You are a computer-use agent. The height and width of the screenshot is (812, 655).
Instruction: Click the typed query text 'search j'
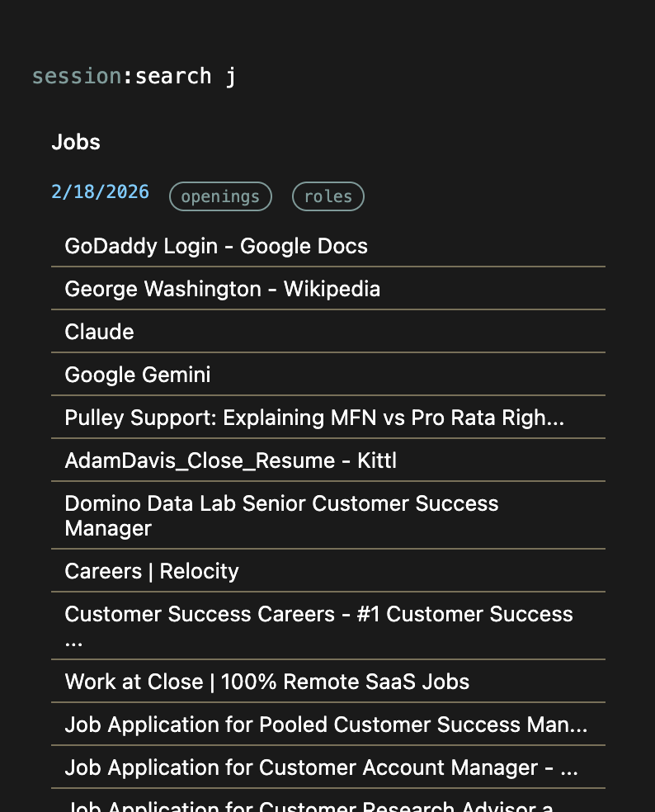(186, 76)
